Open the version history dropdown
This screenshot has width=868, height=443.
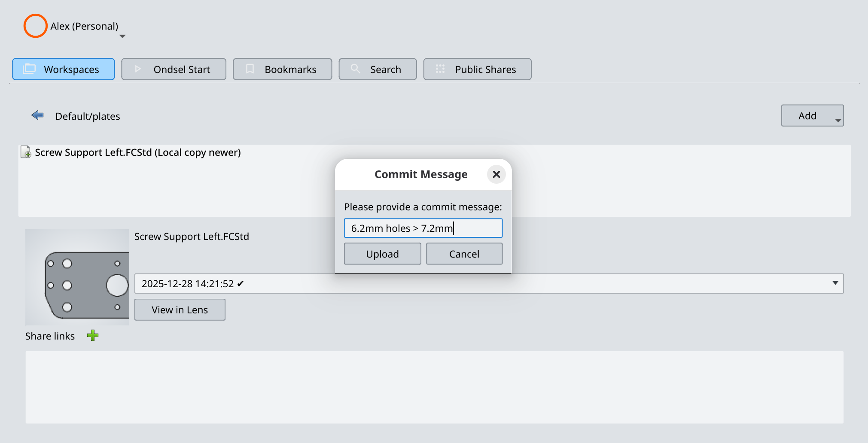[835, 283]
